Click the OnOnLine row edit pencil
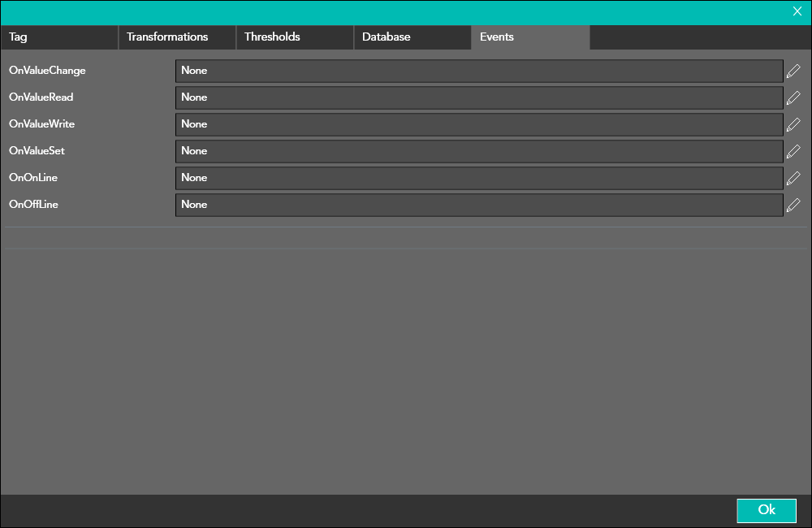This screenshot has width=812, height=528. point(793,179)
